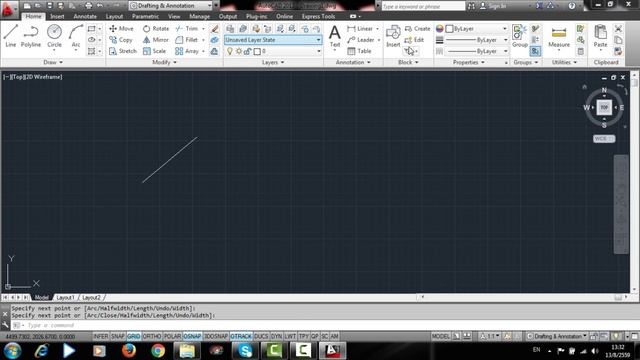Image resolution: width=640 pixels, height=360 pixels.
Task: Toggle INFER constraints in status bar
Action: [101, 336]
